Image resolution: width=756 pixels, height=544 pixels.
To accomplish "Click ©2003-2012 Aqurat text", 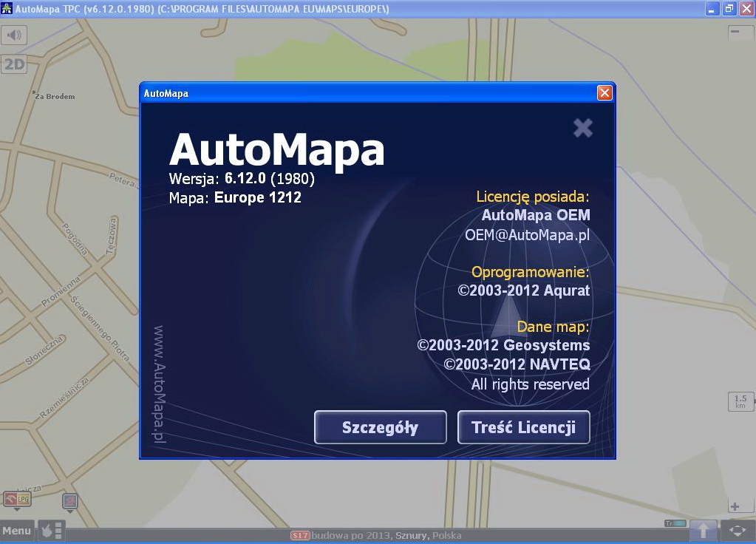I will (524, 290).
